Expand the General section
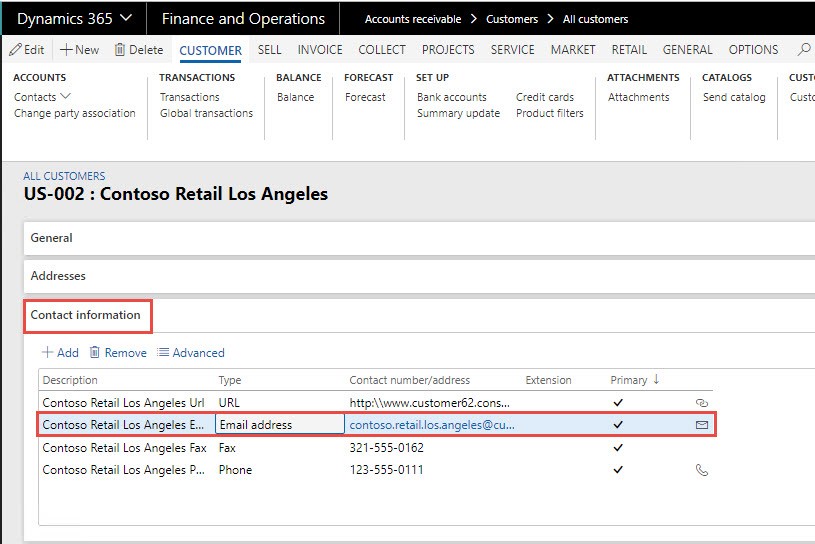The height and width of the screenshot is (544, 815). click(51, 238)
